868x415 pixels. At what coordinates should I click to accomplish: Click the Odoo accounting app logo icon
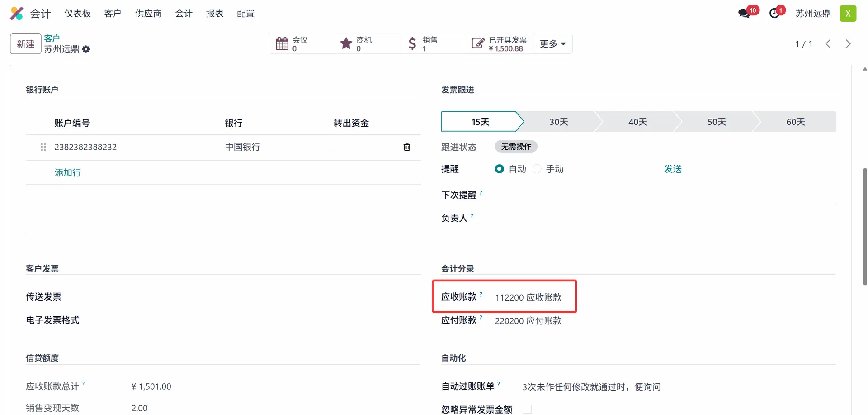point(16,14)
